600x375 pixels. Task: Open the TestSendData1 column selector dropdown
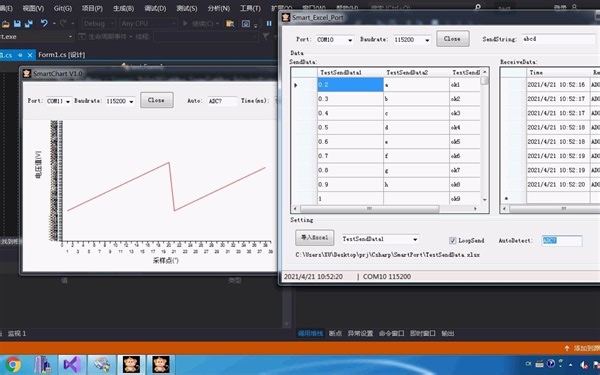pyautogui.click(x=415, y=240)
